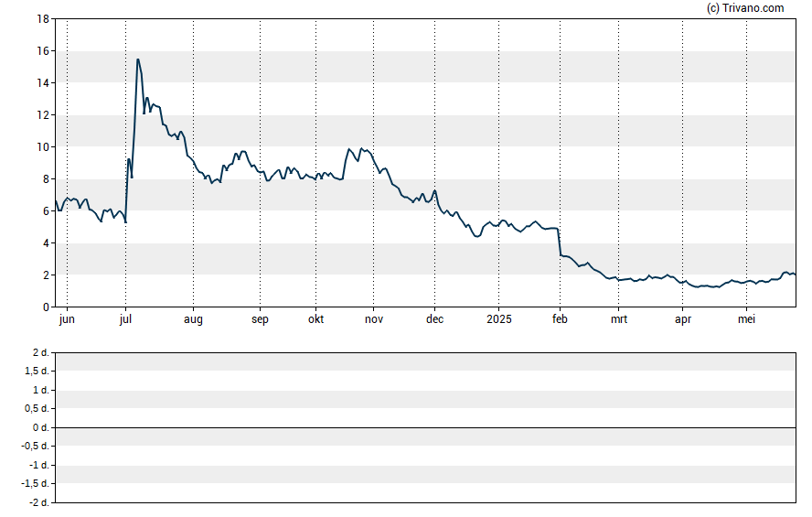The height and width of the screenshot is (517, 812).
Task: Click the price axis value 6
Action: click(x=46, y=211)
